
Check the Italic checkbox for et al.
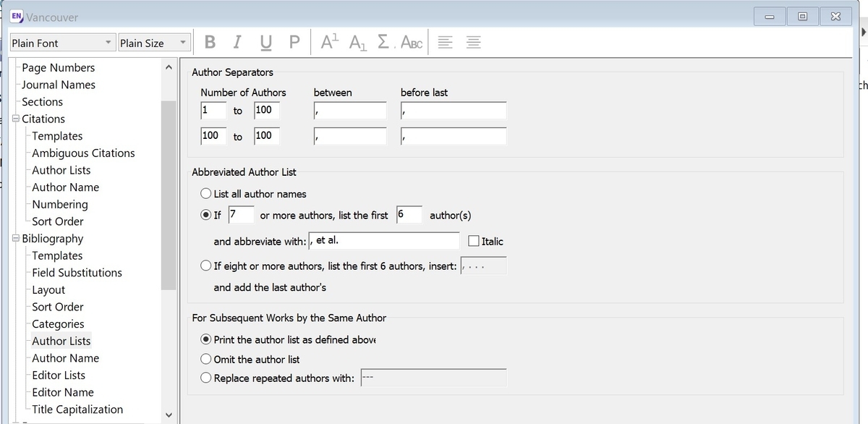(x=474, y=241)
